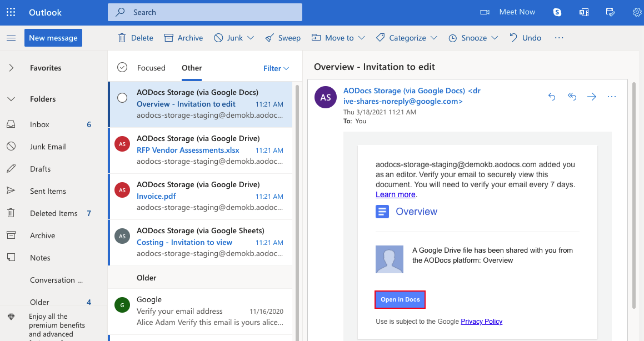Click the Open in Docs button

click(x=400, y=299)
